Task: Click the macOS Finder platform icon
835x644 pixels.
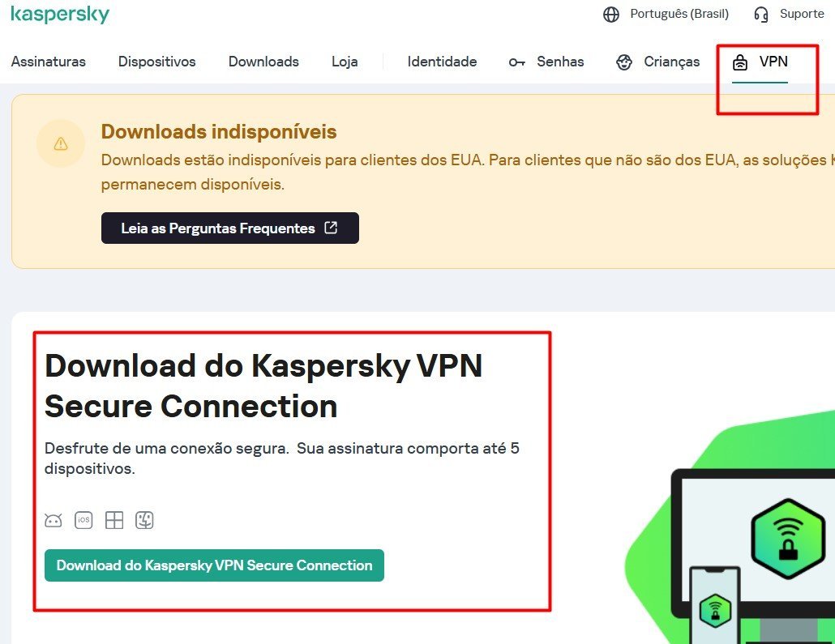Action: (144, 520)
